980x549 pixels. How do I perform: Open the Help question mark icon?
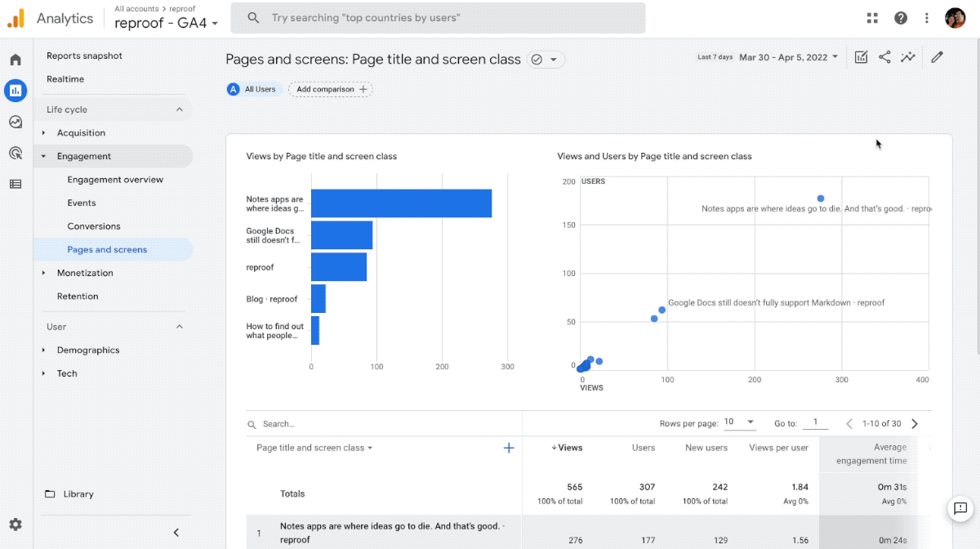(x=901, y=18)
